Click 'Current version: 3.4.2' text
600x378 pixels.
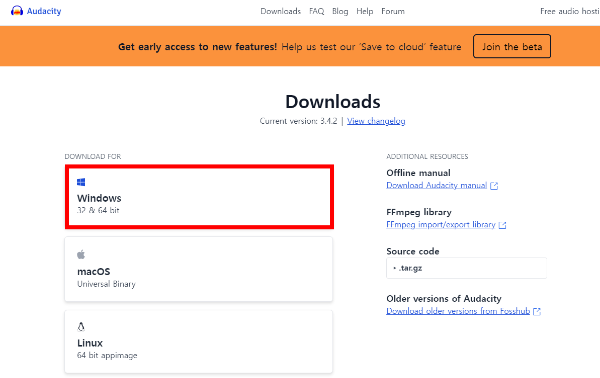coord(298,121)
